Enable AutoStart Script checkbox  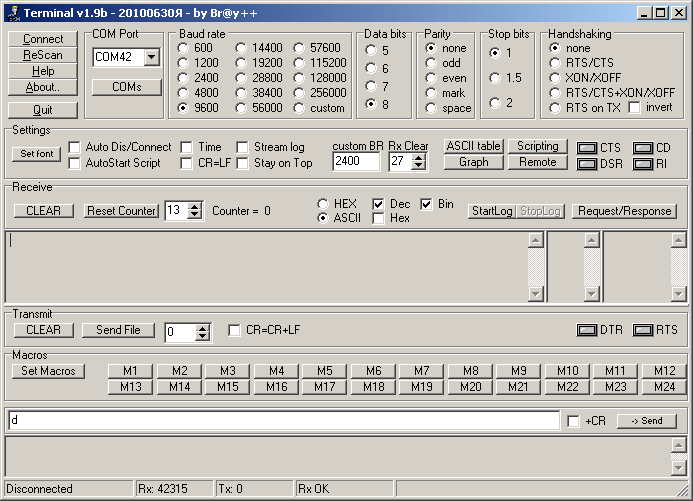click(x=74, y=163)
